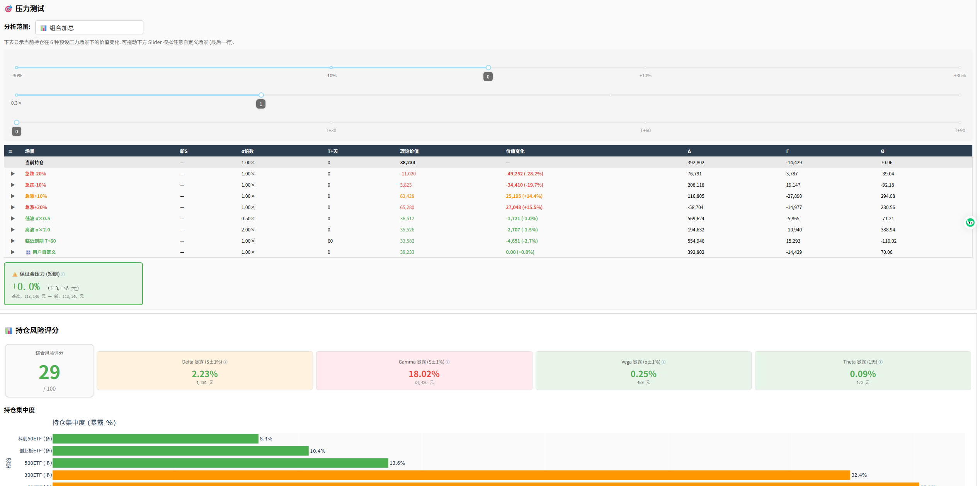980x486 pixels.
Task: Click the 27,048 (+15.5%) value change cell
Action: 524,207
